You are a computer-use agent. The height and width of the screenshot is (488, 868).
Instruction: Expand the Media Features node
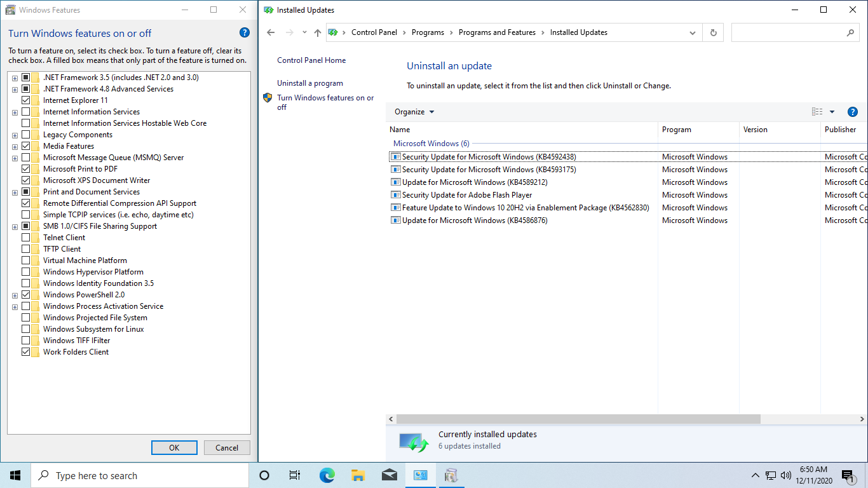pyautogui.click(x=15, y=146)
